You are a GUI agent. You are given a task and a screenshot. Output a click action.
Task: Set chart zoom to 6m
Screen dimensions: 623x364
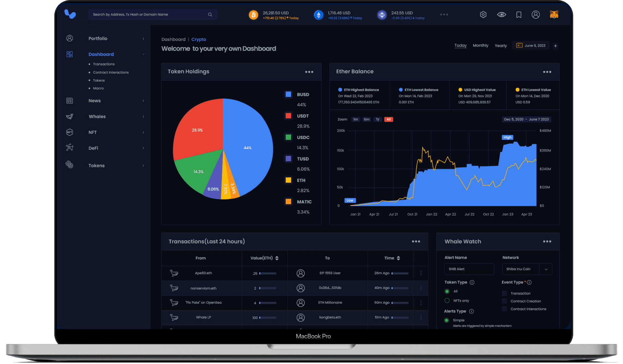pyautogui.click(x=366, y=119)
